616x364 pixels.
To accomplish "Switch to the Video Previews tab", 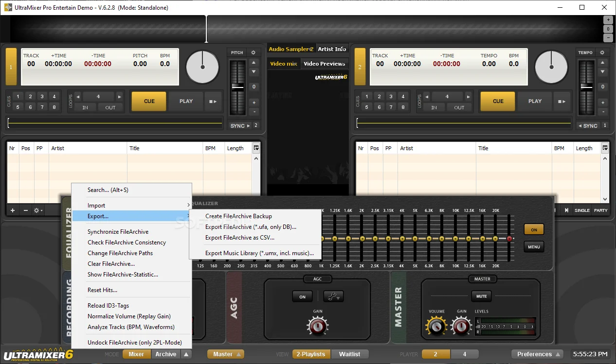I will [x=324, y=64].
